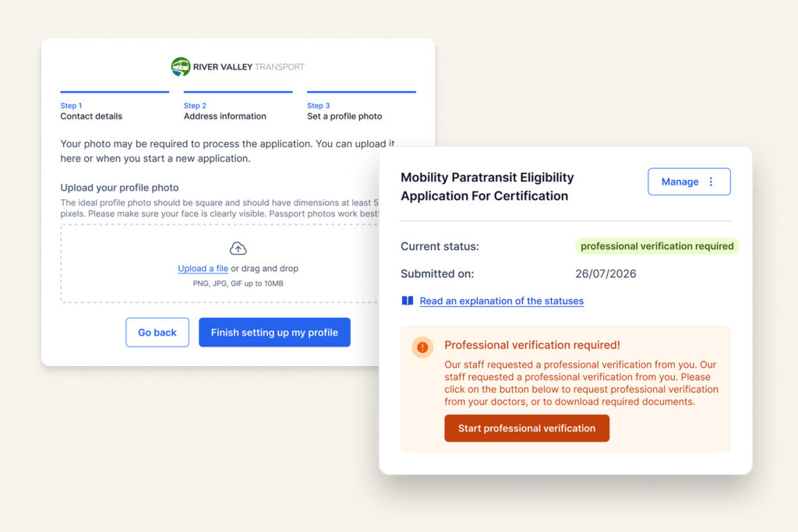Click the River Valley Transport logo icon
Screen dimensions: 798x532
click(181, 67)
